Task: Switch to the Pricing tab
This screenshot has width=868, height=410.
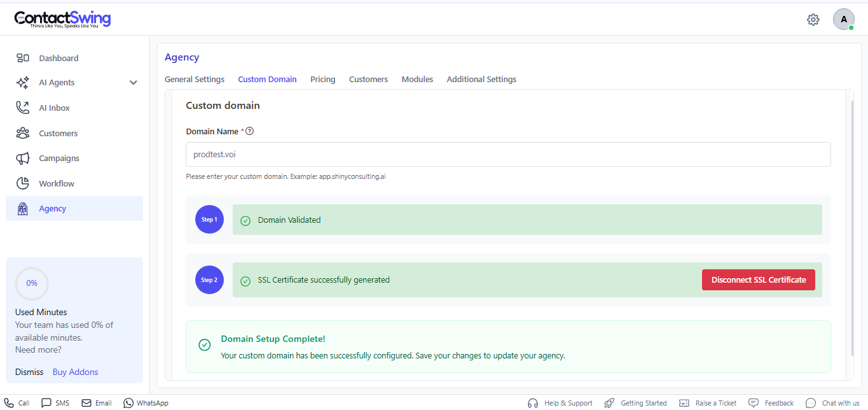Action: [322, 79]
